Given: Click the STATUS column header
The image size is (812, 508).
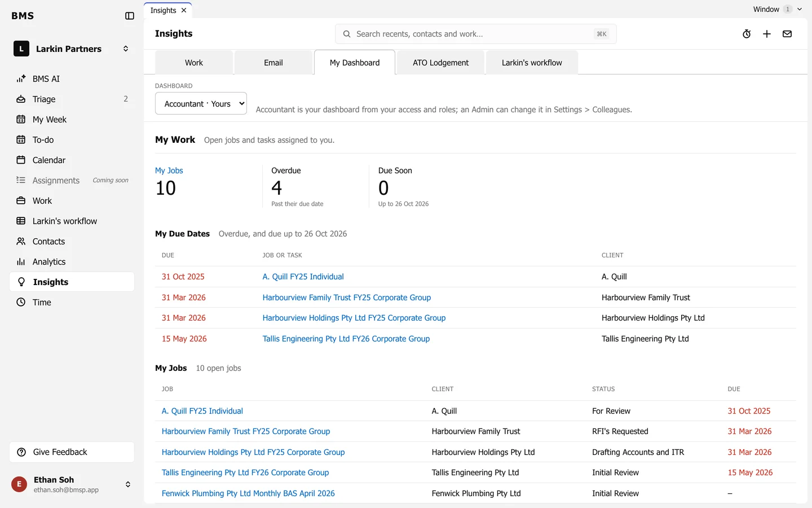Looking at the screenshot, I should [603, 389].
